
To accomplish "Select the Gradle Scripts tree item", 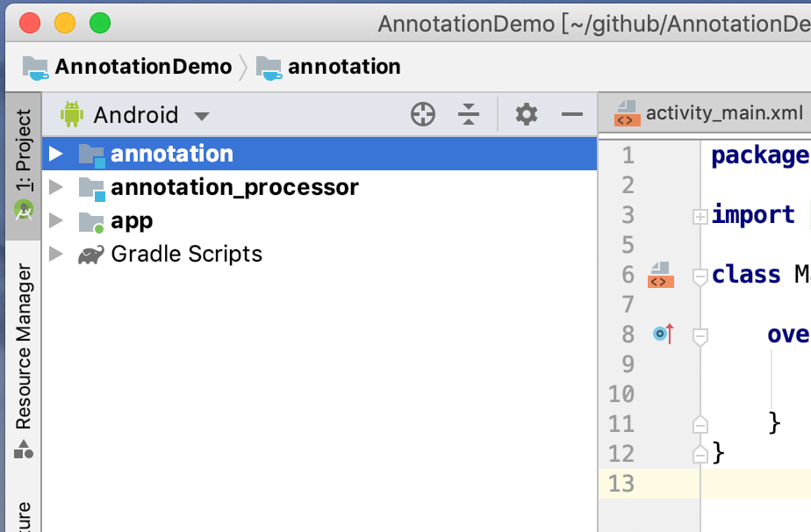I will (186, 255).
